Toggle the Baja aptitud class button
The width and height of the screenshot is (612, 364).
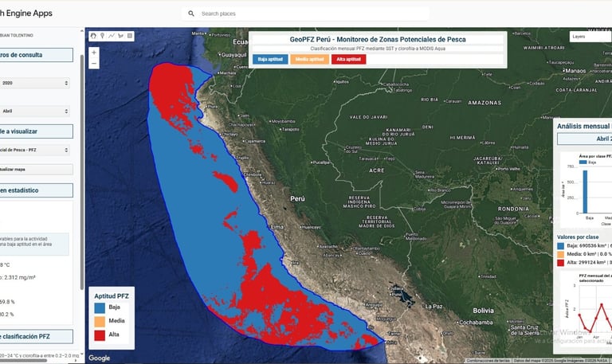[270, 59]
